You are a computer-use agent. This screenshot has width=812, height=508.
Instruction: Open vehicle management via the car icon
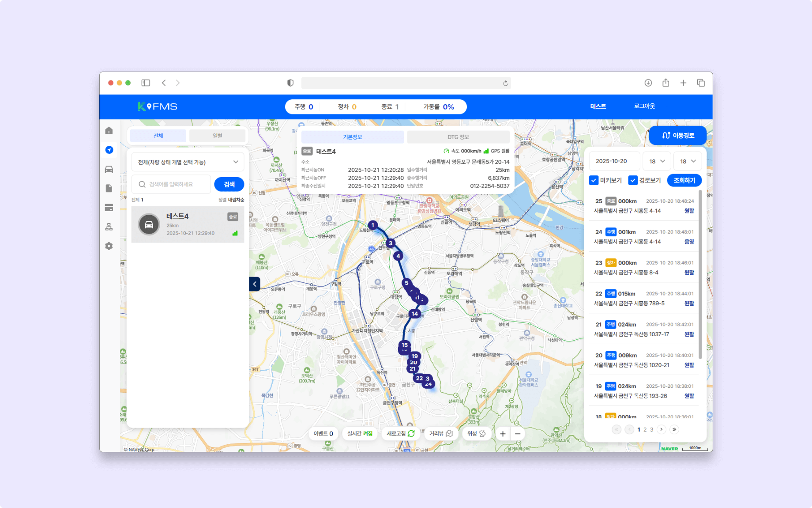(109, 169)
